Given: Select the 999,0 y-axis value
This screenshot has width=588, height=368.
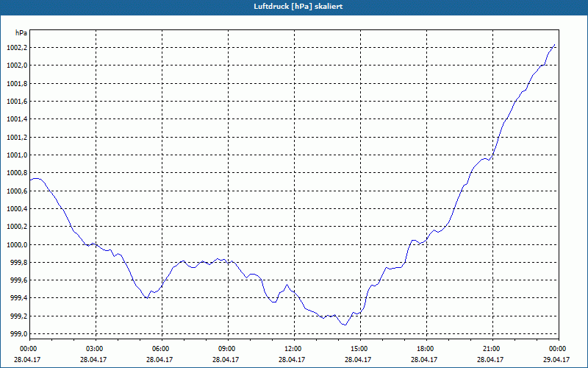Looking at the screenshot, I should click(x=18, y=334).
